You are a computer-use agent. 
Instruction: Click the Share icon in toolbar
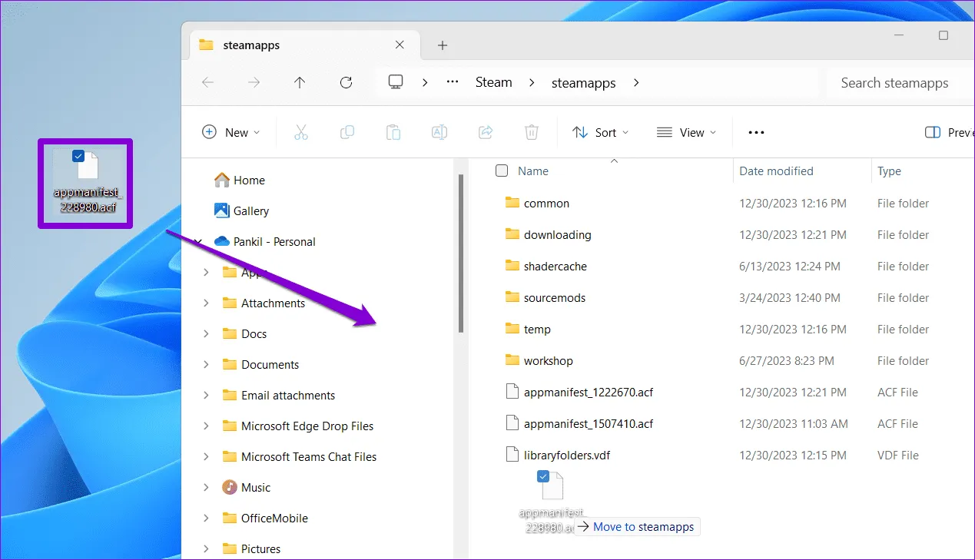[485, 132]
